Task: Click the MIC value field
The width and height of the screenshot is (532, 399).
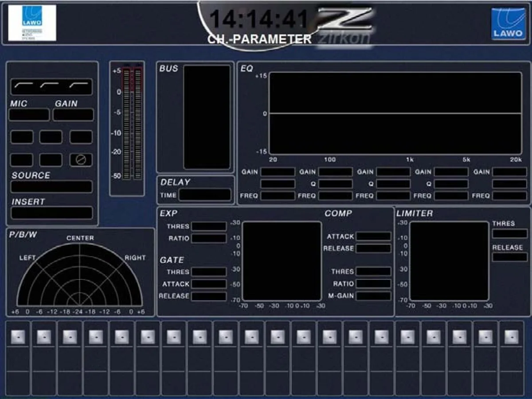Action: [29, 115]
